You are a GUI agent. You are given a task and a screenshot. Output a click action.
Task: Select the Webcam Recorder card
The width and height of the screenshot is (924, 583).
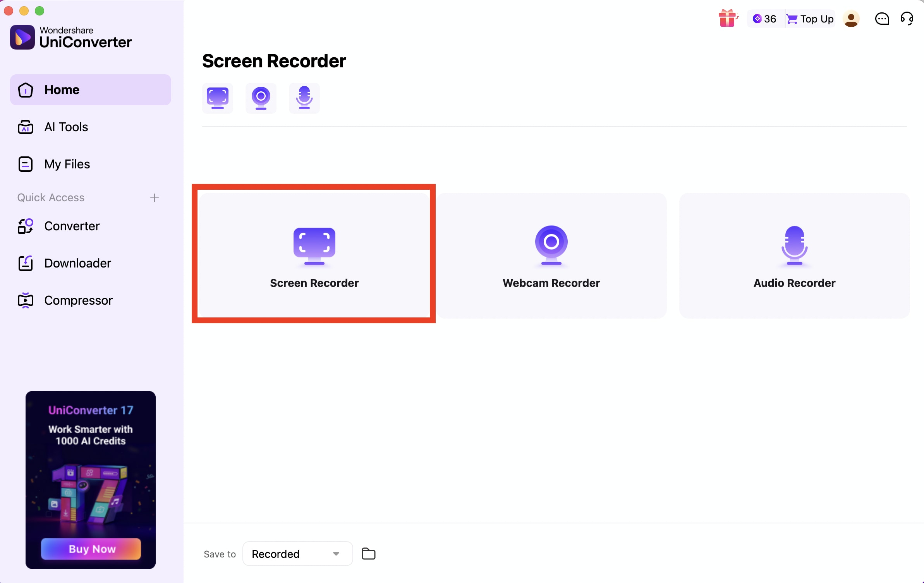[551, 255]
